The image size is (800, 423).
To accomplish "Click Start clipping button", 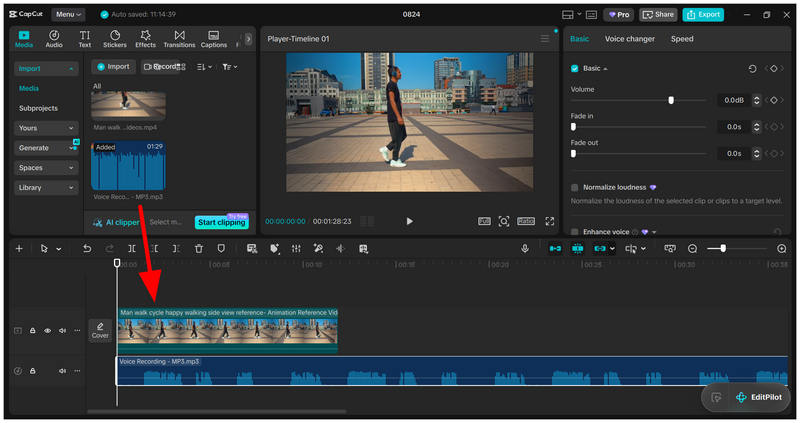I will pyautogui.click(x=221, y=222).
